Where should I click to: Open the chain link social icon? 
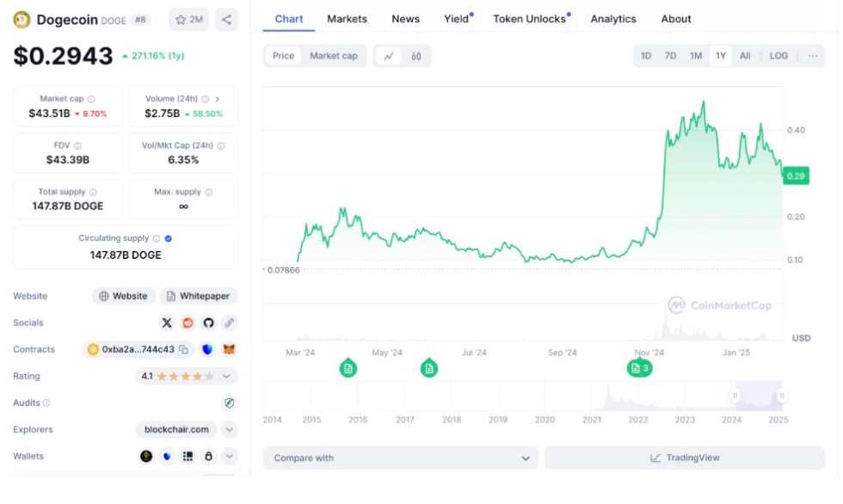click(230, 323)
